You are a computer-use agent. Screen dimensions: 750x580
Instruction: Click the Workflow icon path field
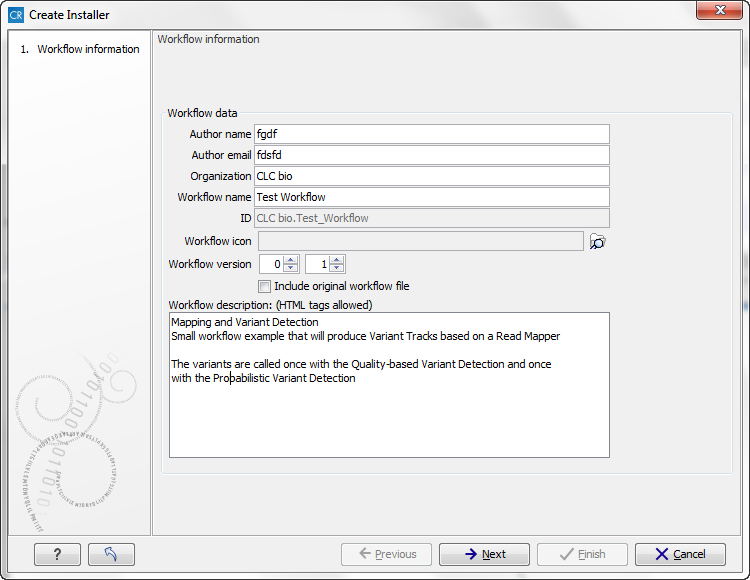421,241
